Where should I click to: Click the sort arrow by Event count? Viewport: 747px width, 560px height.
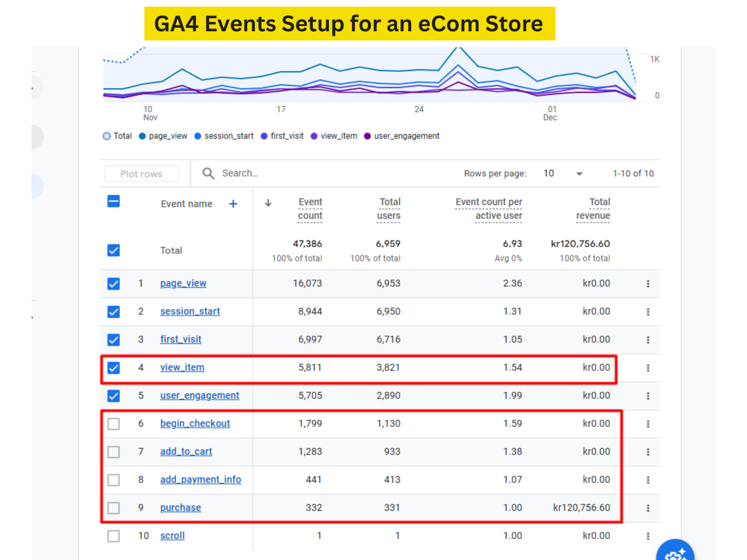[x=268, y=203]
